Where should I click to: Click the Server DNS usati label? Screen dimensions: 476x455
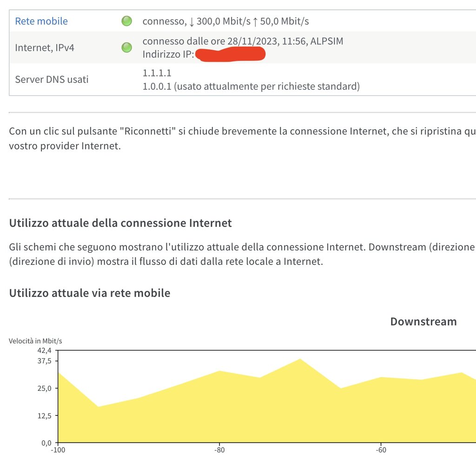coord(52,79)
